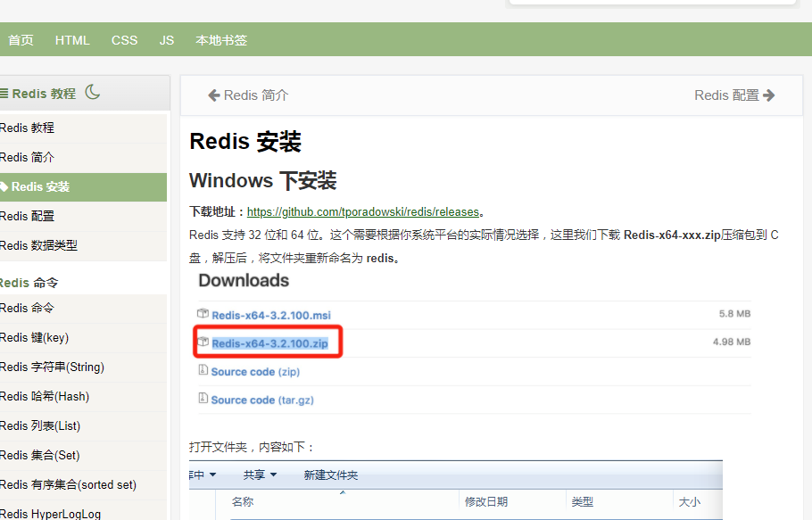This screenshot has width=812, height=520.
Task: Select Redis 教程 in sidebar list
Action: pyautogui.click(x=83, y=128)
